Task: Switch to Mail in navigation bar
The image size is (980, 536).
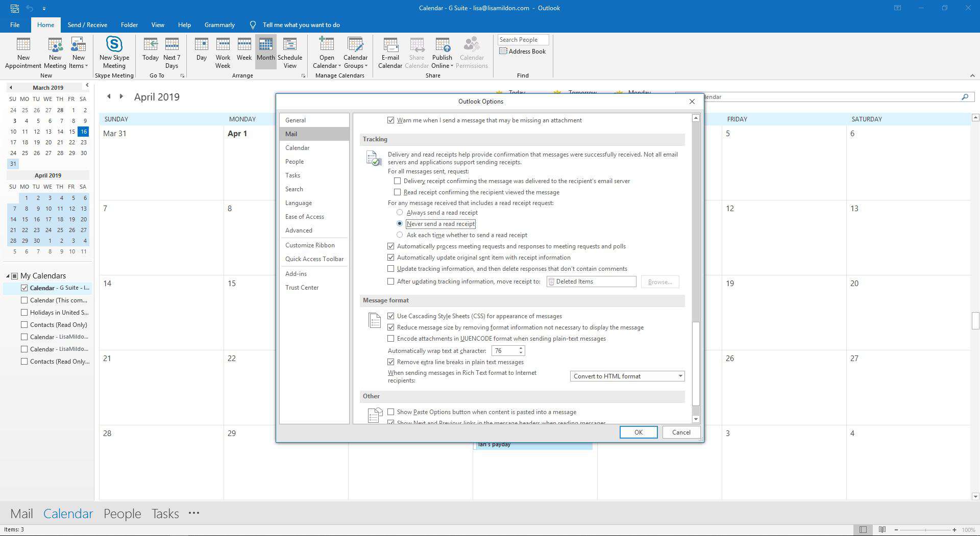Action: (x=21, y=514)
